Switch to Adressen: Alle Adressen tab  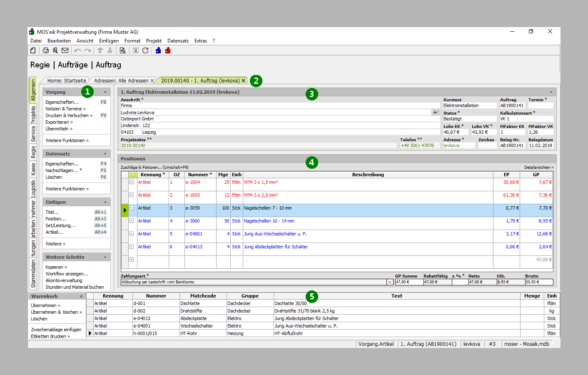121,81
